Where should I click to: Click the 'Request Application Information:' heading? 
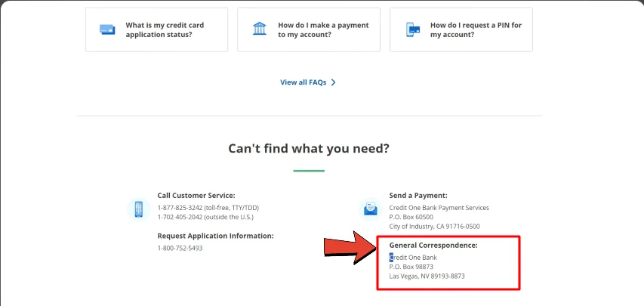pyautogui.click(x=216, y=236)
